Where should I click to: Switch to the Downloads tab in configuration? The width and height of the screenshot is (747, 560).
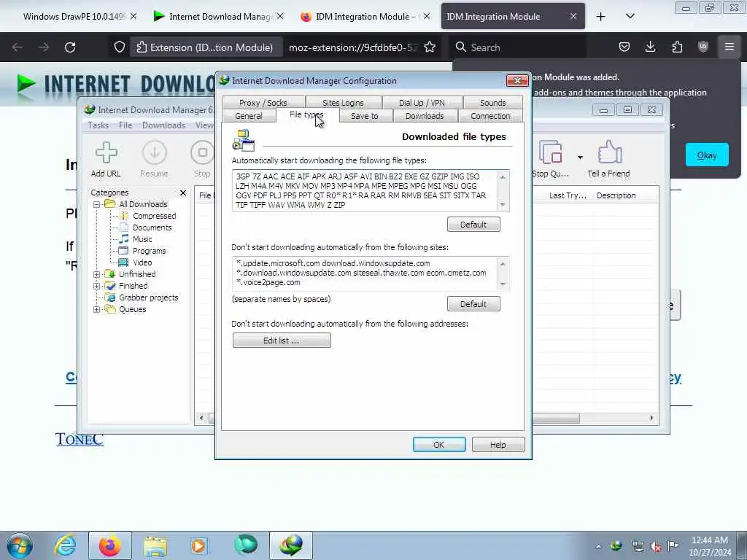click(425, 116)
